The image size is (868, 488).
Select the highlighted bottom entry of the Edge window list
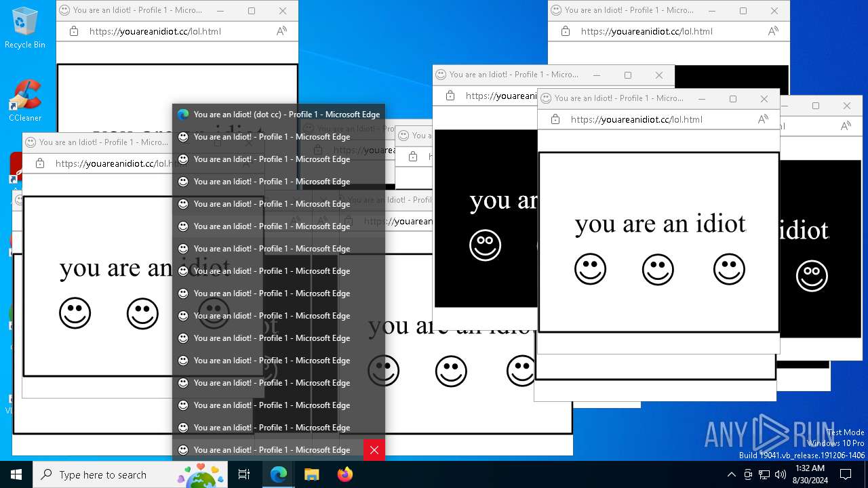coord(268,450)
